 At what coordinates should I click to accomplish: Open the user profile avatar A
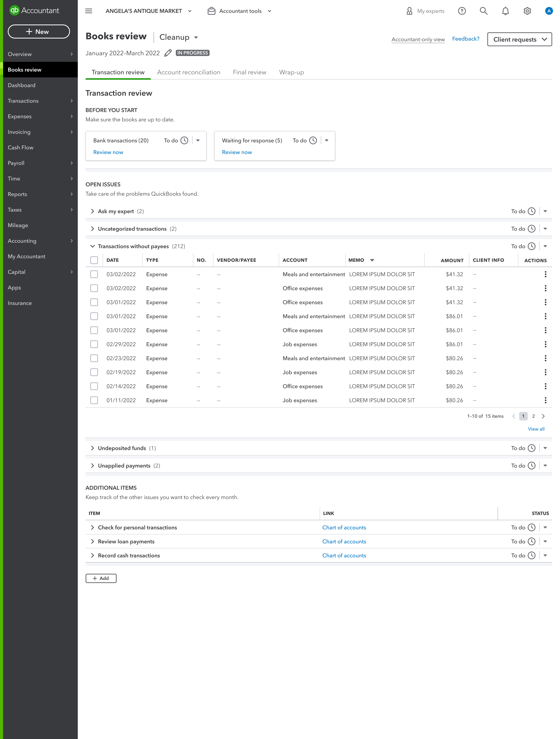(549, 11)
